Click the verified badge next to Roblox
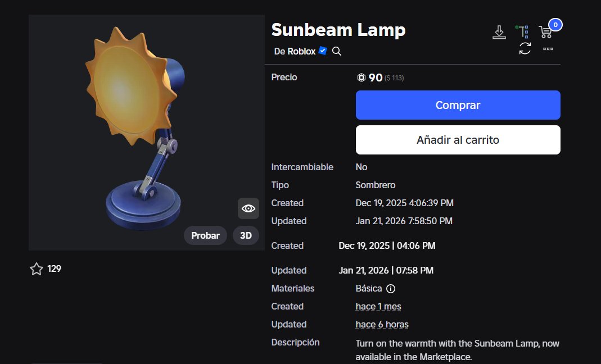Image resolution: width=601 pixels, height=364 pixels. (323, 51)
